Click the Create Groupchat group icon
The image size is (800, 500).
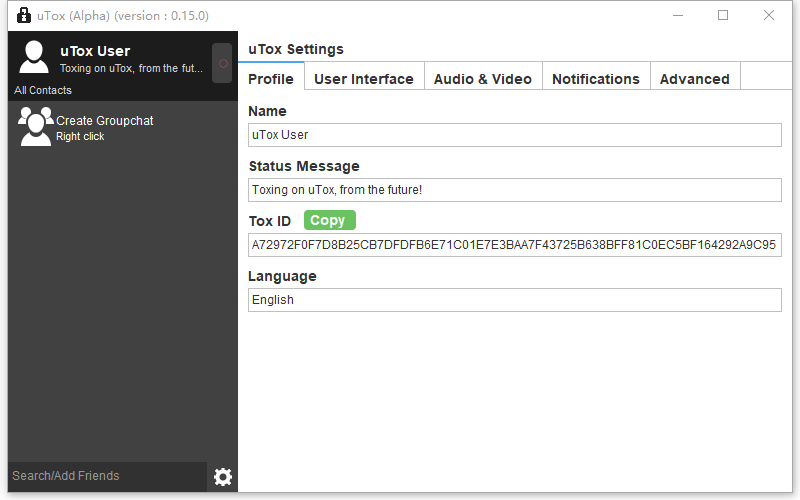(x=35, y=127)
